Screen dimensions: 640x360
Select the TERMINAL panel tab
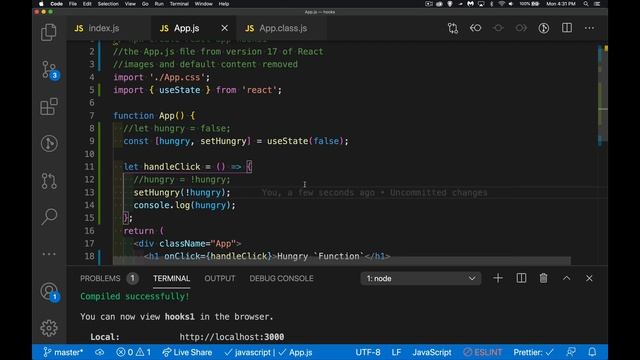coord(171,278)
